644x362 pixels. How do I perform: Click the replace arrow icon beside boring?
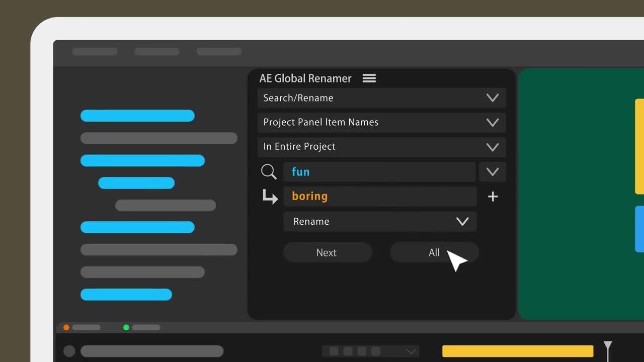(x=270, y=197)
